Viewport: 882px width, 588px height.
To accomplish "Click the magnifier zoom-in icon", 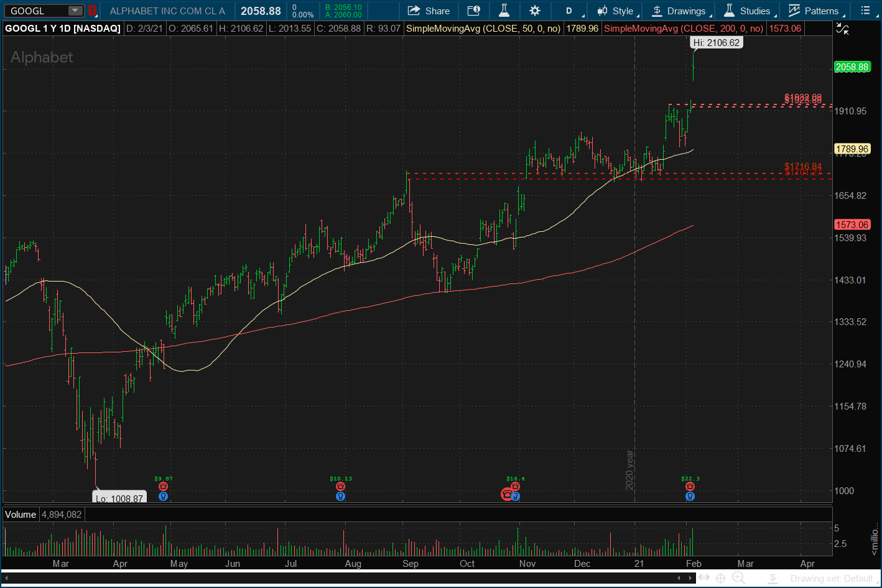I will (x=738, y=578).
